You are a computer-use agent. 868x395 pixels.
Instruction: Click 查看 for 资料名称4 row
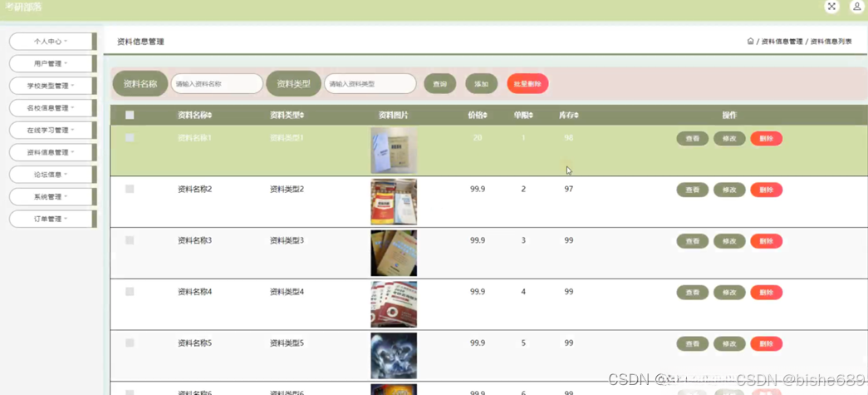pos(693,293)
